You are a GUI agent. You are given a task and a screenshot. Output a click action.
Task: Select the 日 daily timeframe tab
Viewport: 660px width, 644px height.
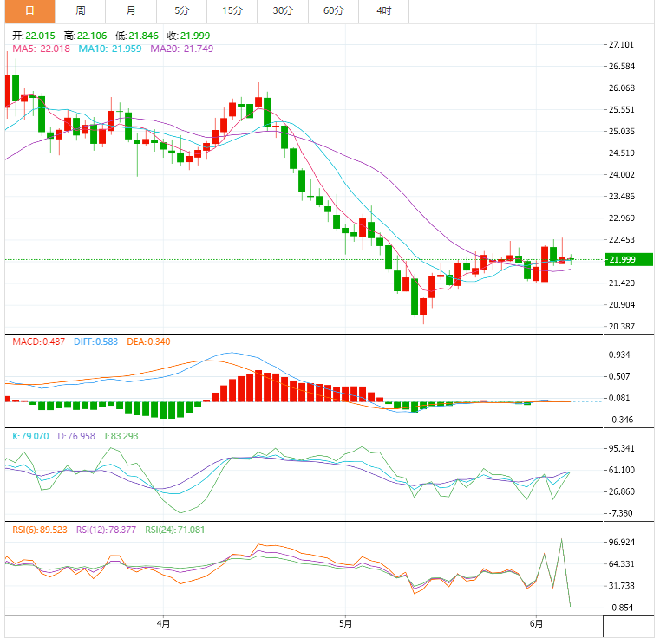(29, 11)
